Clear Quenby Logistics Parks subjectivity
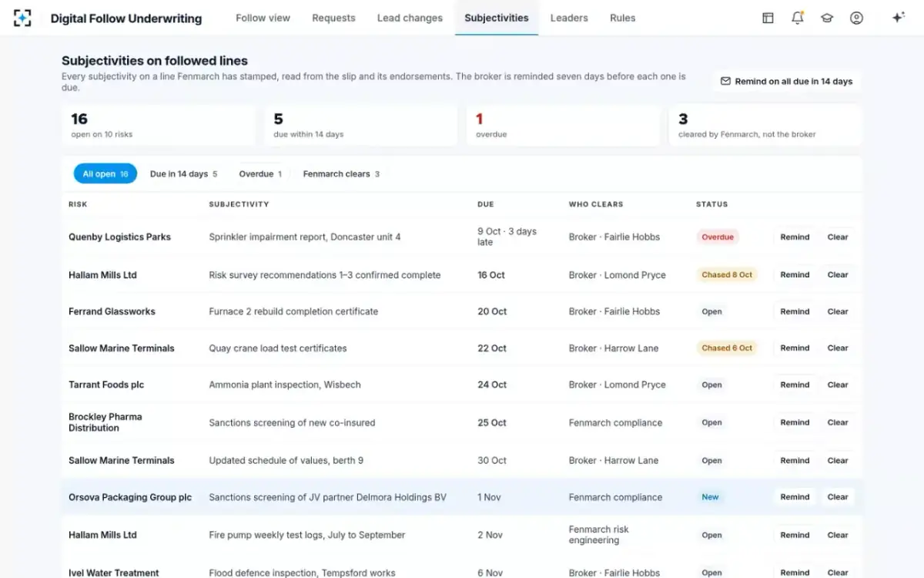 point(838,237)
